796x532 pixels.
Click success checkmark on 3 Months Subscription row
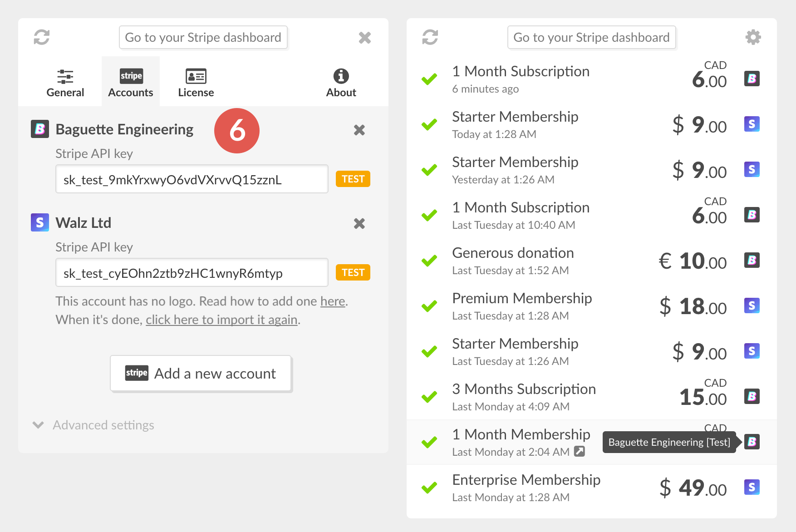point(429,397)
